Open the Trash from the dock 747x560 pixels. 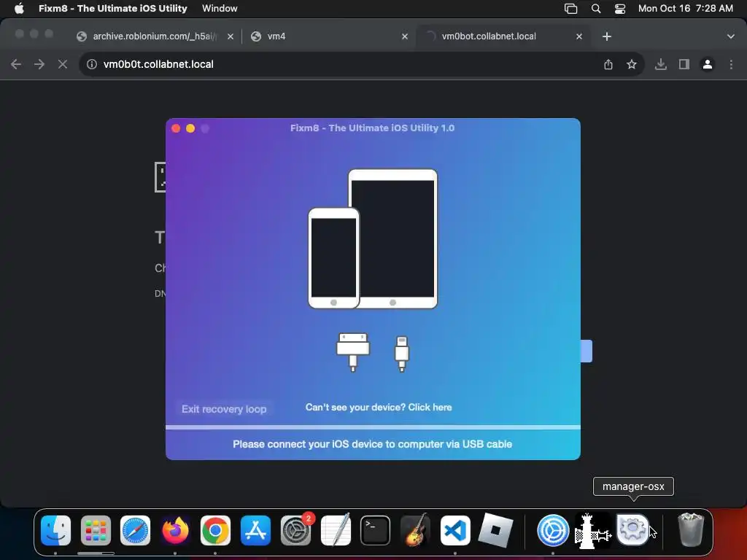[691, 529]
